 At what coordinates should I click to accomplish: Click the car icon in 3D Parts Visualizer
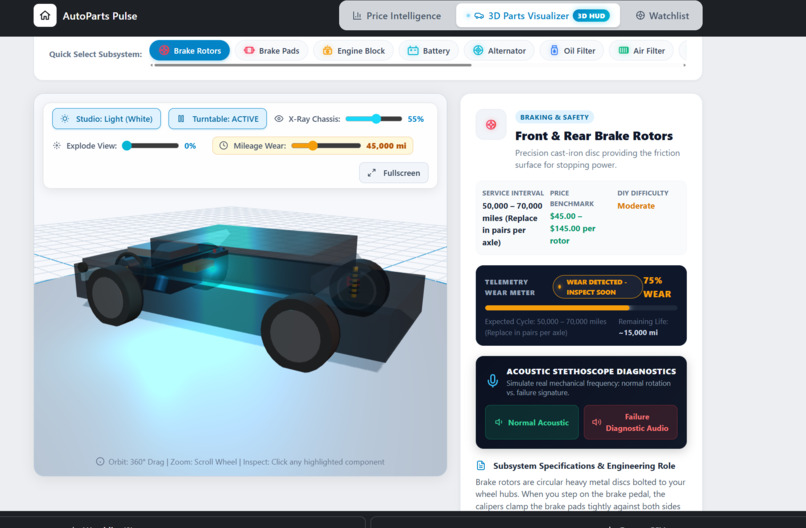pos(479,16)
